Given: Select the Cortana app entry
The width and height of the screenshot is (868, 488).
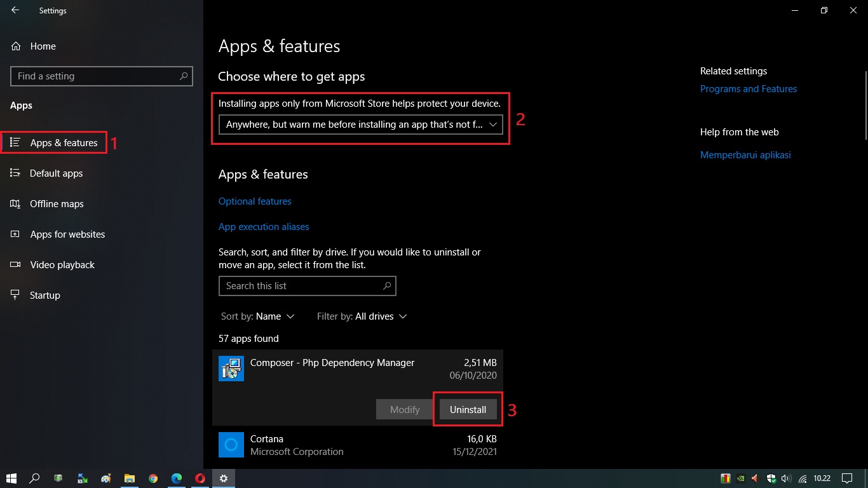Looking at the screenshot, I should (x=358, y=445).
